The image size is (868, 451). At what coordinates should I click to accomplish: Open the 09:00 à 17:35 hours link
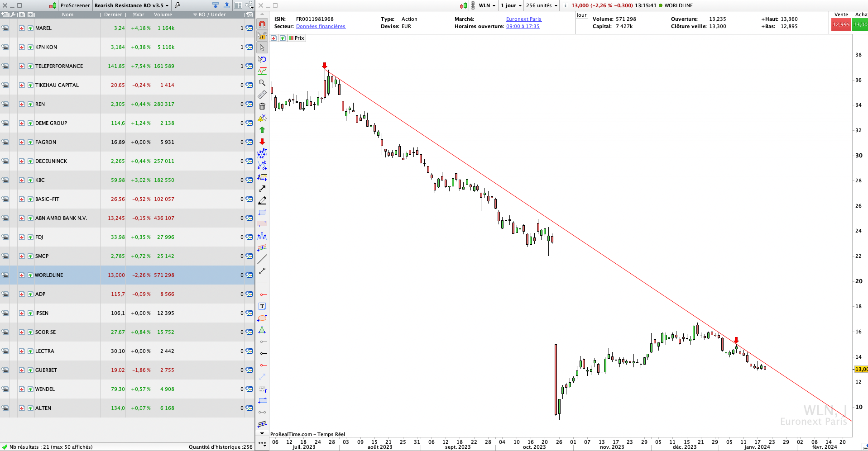click(523, 26)
